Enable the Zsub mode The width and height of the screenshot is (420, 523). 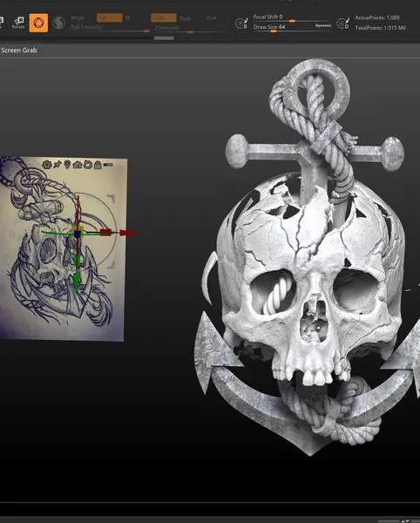tap(185, 18)
